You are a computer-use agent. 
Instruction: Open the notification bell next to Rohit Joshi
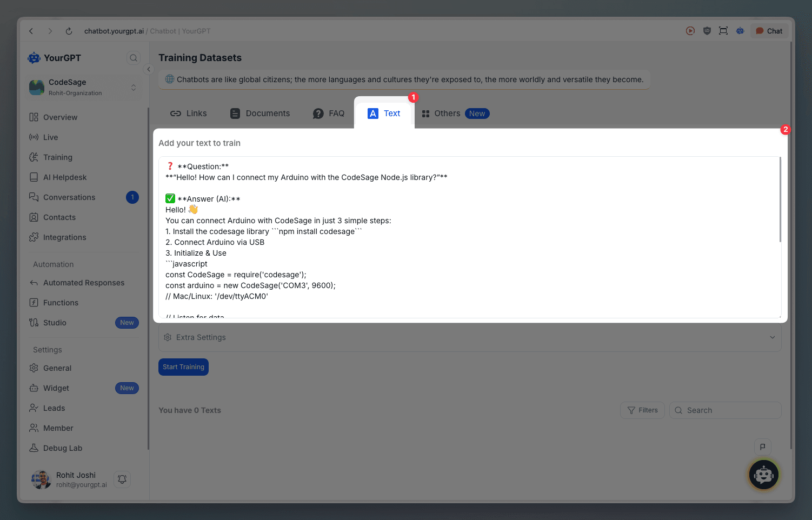point(122,479)
